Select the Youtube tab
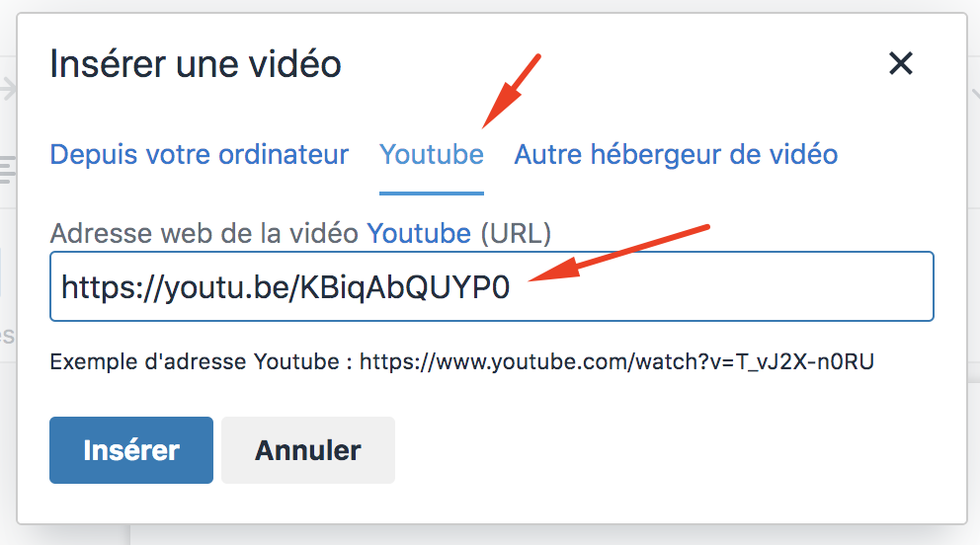 (432, 154)
